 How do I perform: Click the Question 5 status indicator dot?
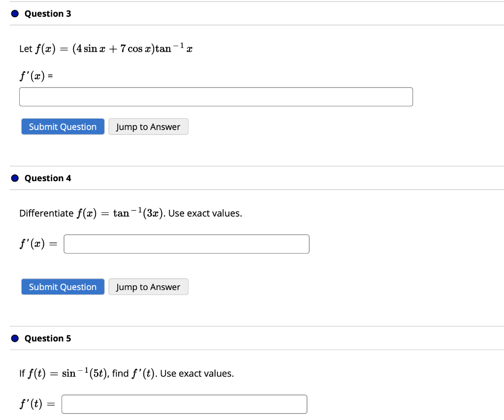[x=14, y=338]
